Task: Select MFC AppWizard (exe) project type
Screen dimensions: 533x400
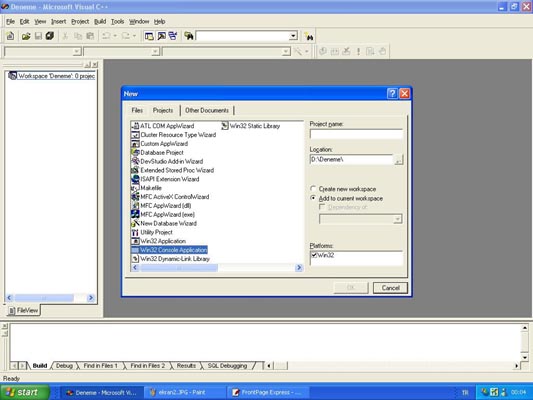Action: 163,214
